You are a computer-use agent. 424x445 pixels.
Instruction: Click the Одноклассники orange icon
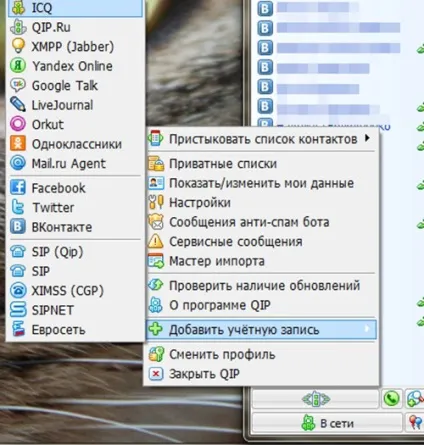click(18, 144)
